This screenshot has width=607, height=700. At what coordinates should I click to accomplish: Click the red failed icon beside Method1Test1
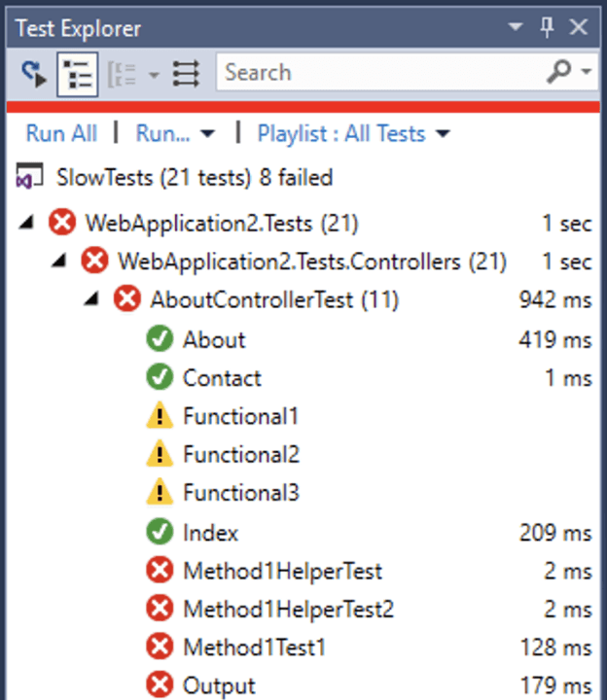pyautogui.click(x=159, y=647)
